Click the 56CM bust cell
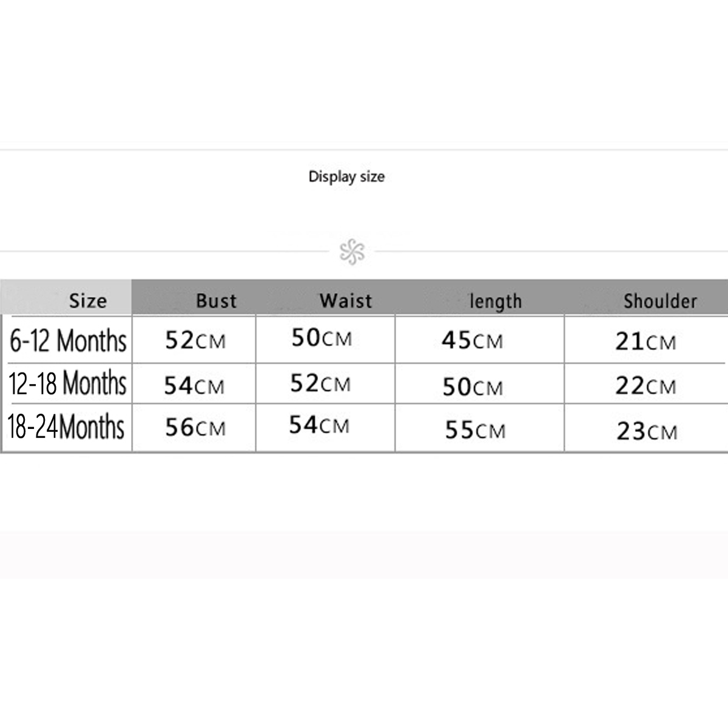728x728 pixels. click(195, 428)
